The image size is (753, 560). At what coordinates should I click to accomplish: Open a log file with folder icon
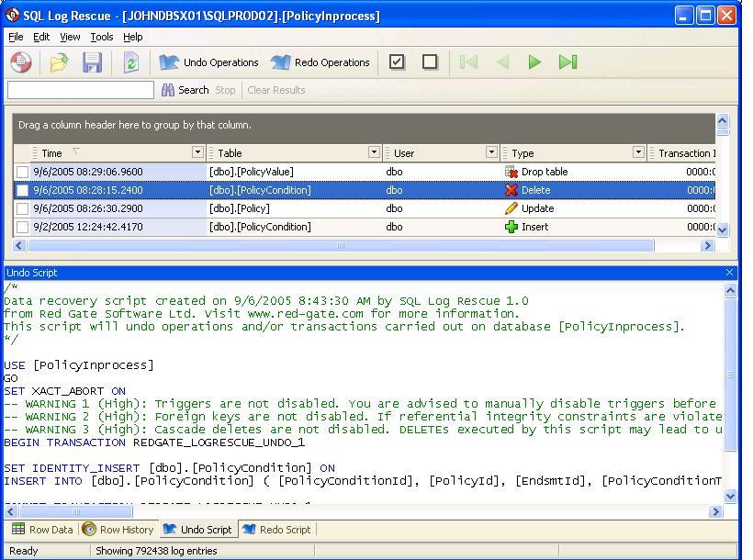60,62
